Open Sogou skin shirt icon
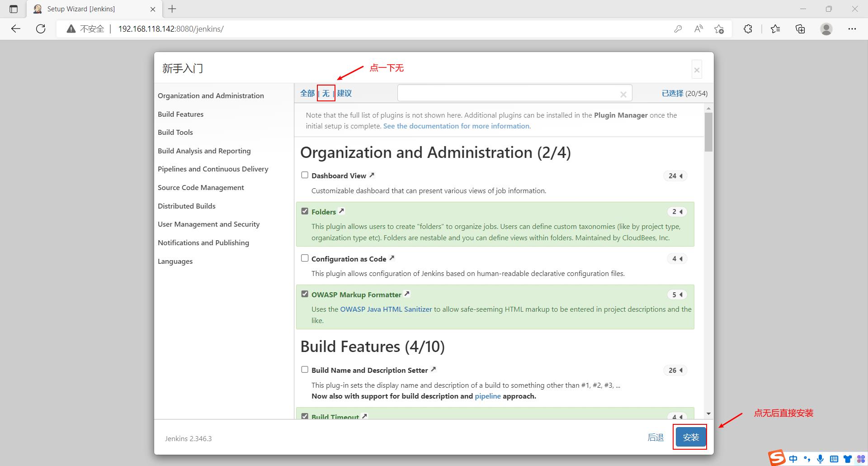The image size is (868, 466). pos(848,459)
